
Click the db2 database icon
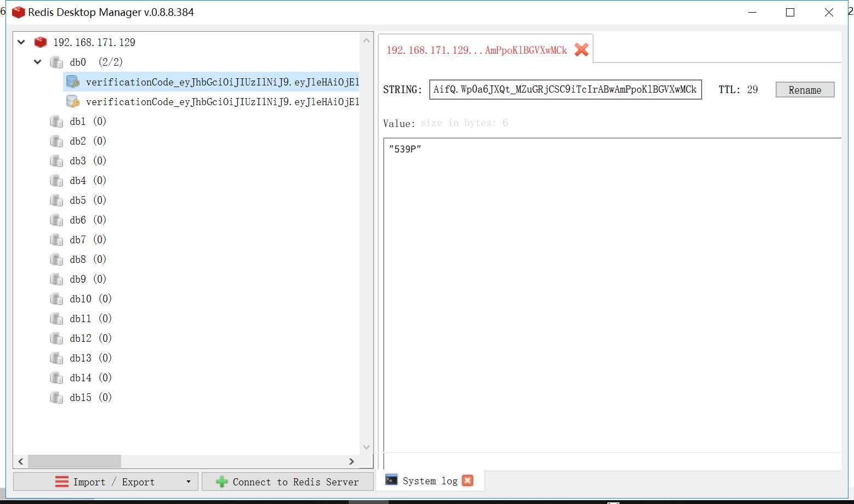point(56,141)
